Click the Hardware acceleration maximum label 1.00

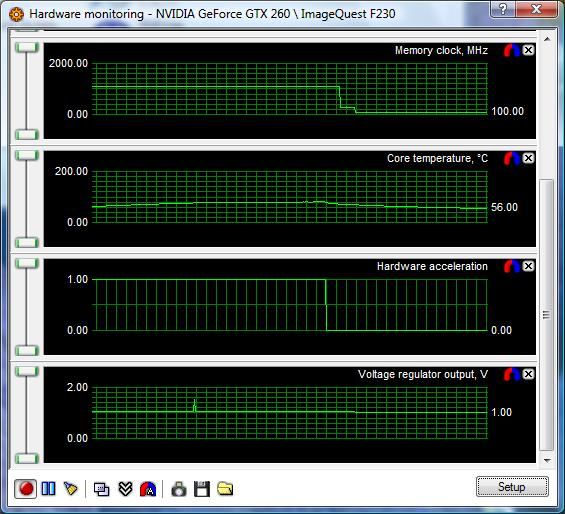pyautogui.click(x=77, y=279)
